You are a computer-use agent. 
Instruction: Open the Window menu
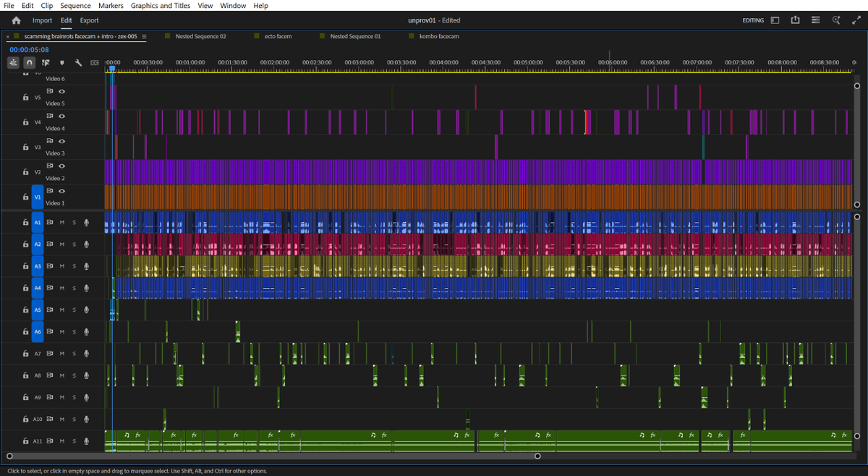coord(233,5)
